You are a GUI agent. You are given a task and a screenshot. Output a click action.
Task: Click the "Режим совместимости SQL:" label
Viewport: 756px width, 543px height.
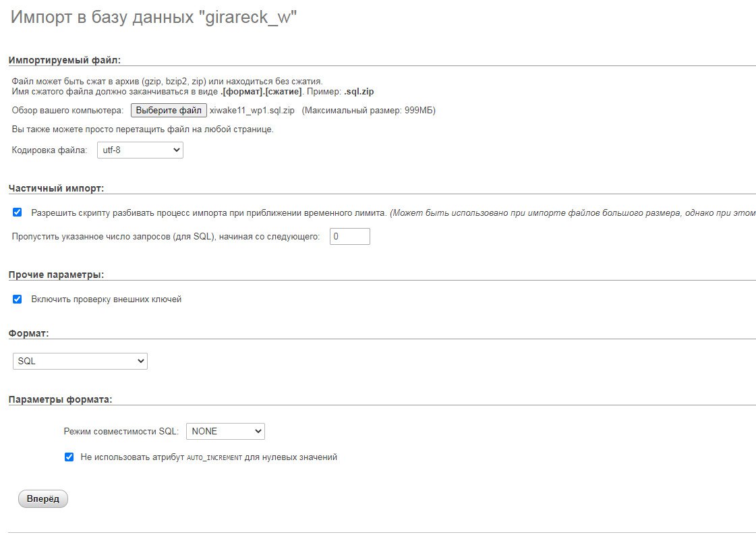[x=121, y=431]
